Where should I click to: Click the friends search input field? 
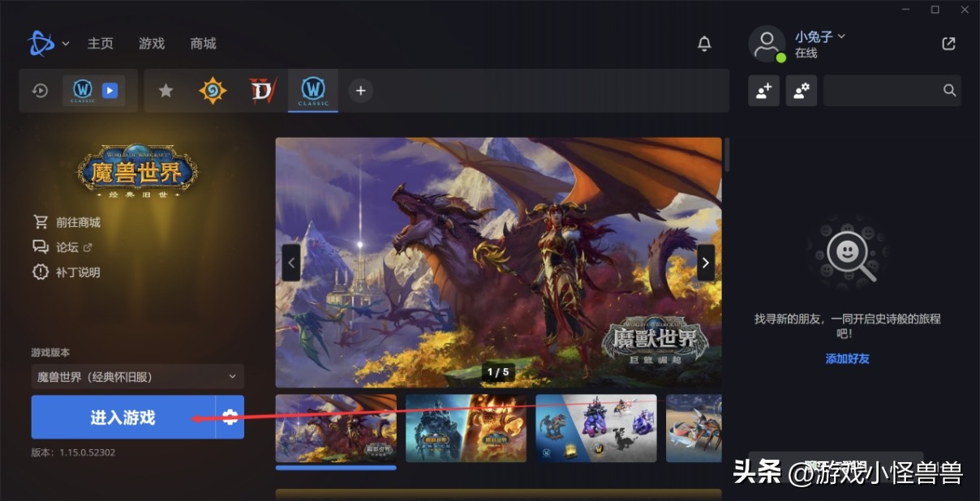[x=883, y=91]
